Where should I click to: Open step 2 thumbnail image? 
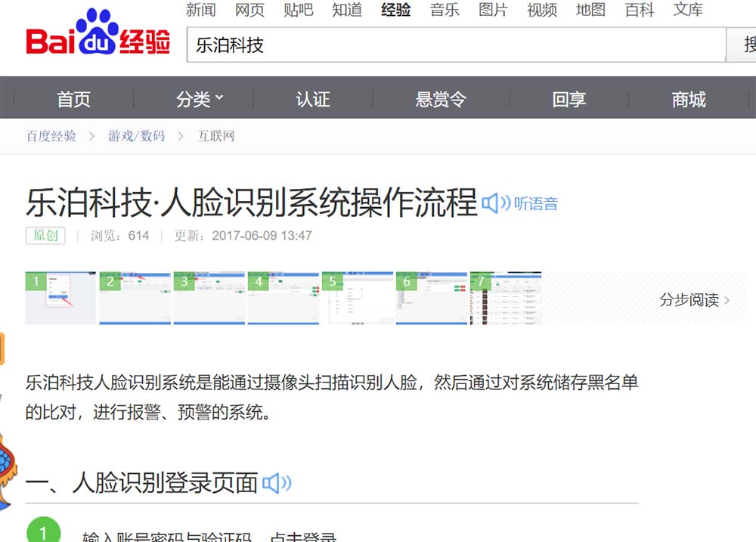click(135, 298)
